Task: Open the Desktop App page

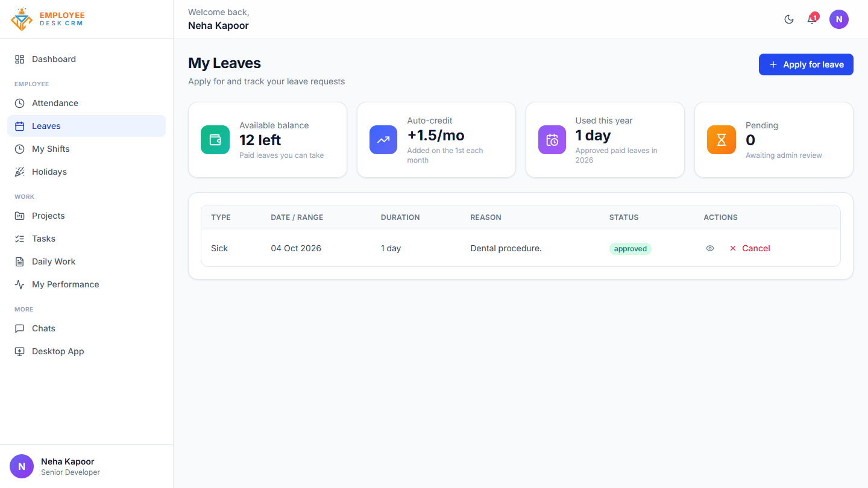Action: (x=86, y=351)
